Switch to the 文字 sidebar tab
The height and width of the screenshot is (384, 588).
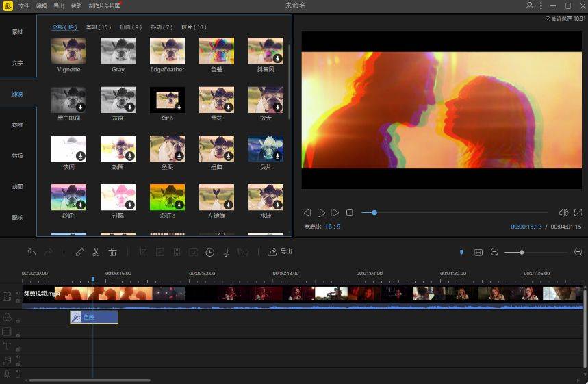pos(18,63)
